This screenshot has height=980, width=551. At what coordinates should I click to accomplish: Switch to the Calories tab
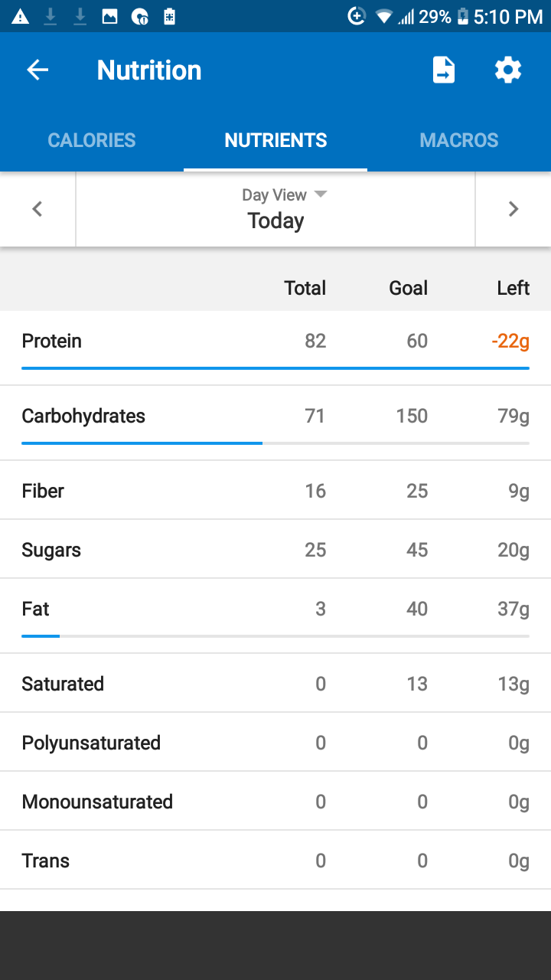[92, 140]
